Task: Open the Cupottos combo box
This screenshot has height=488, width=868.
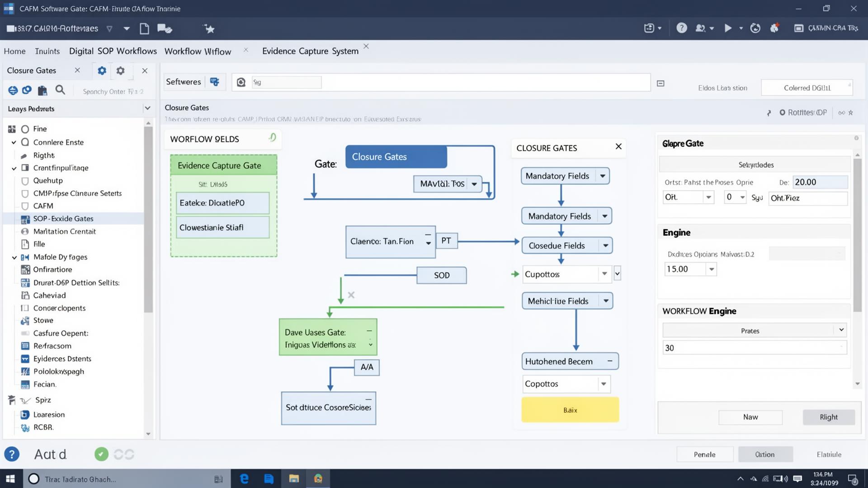Action: pos(566,274)
